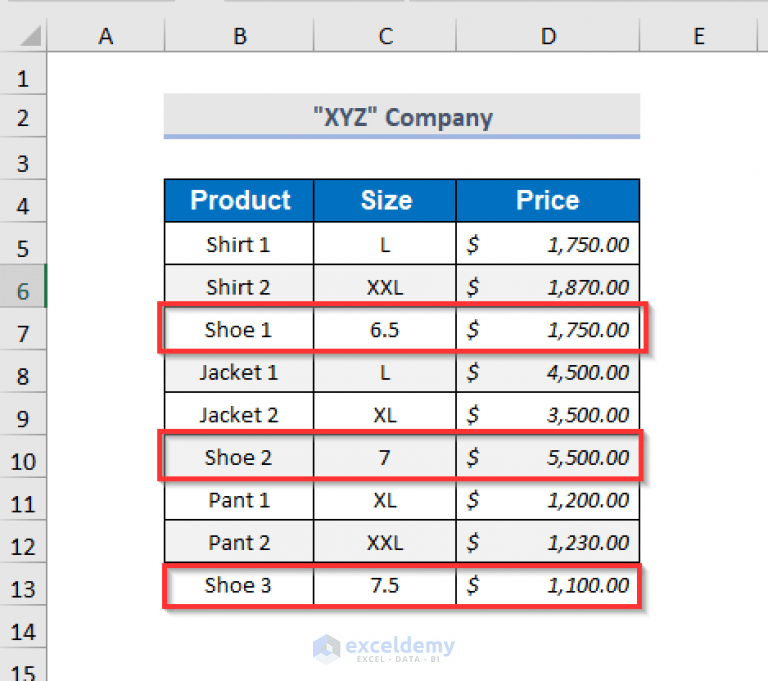Select the $1,200.00 price cell
Image resolution: width=768 pixels, height=681 pixels.
pos(548,499)
